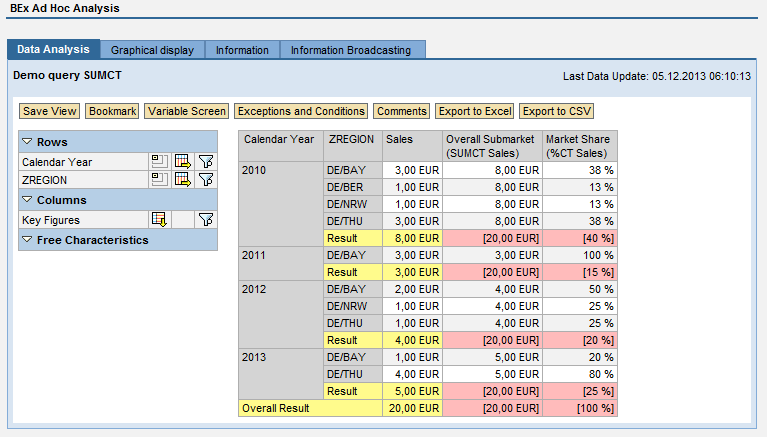Open the Graphical display tab
The width and height of the screenshot is (767, 437).
coord(152,50)
